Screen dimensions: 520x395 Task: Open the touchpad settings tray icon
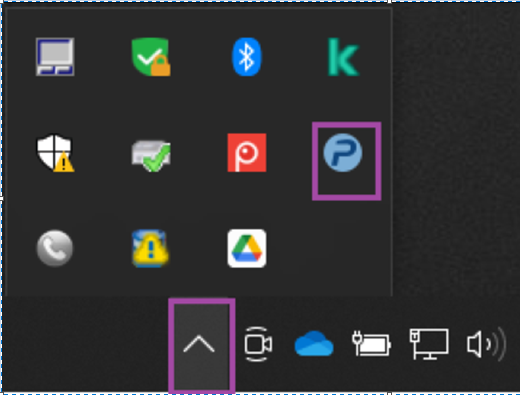(55, 57)
